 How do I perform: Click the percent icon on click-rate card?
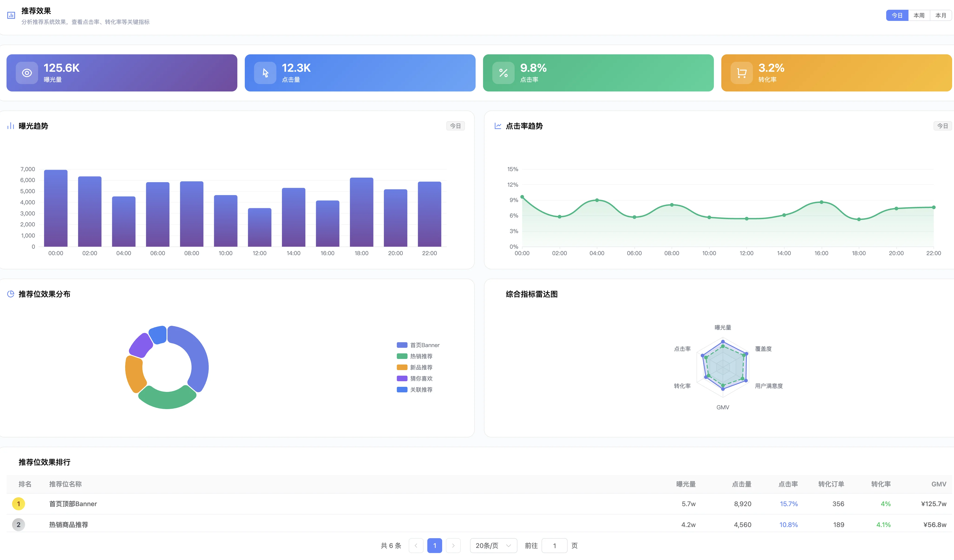pos(503,73)
